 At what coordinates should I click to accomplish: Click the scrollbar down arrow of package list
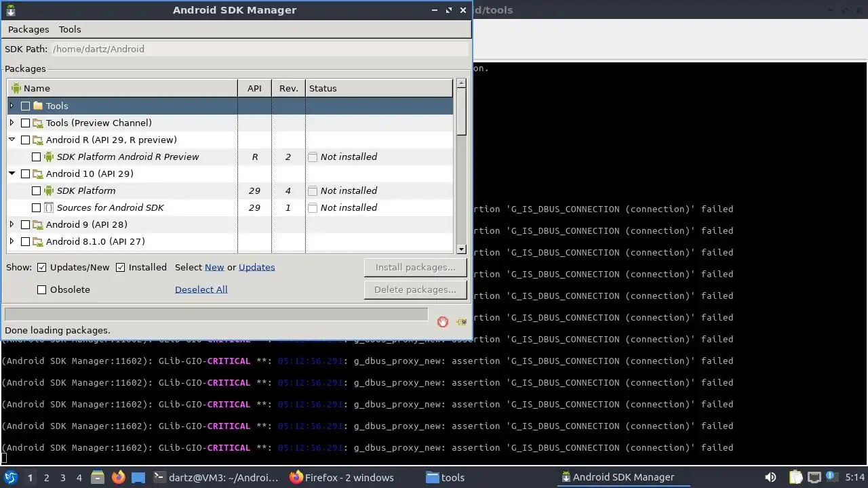tap(461, 249)
